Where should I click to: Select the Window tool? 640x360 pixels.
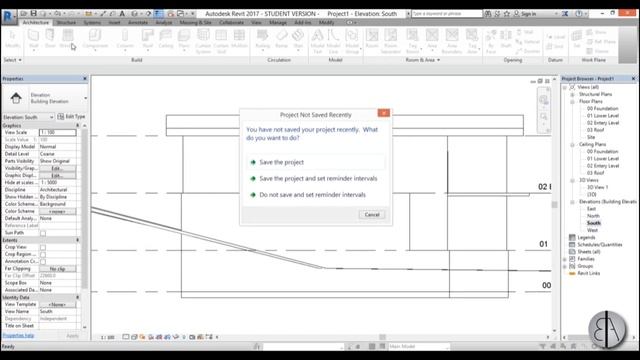pos(67,39)
